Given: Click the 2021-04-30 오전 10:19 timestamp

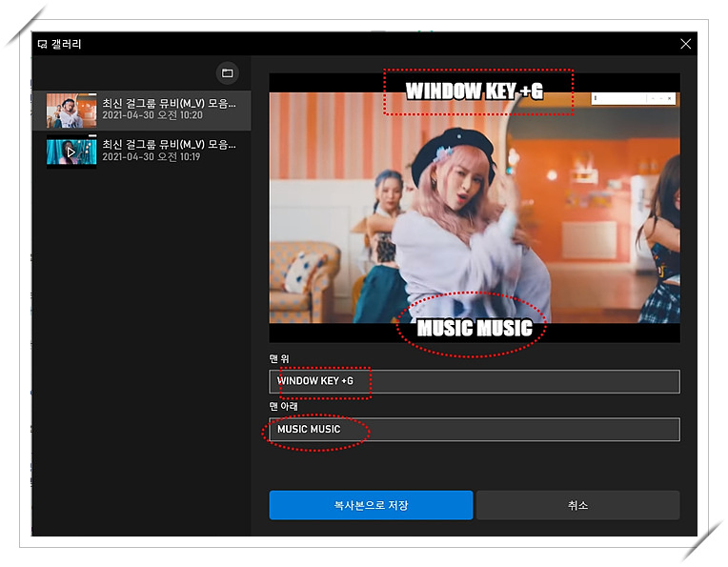Looking at the screenshot, I should click(152, 157).
